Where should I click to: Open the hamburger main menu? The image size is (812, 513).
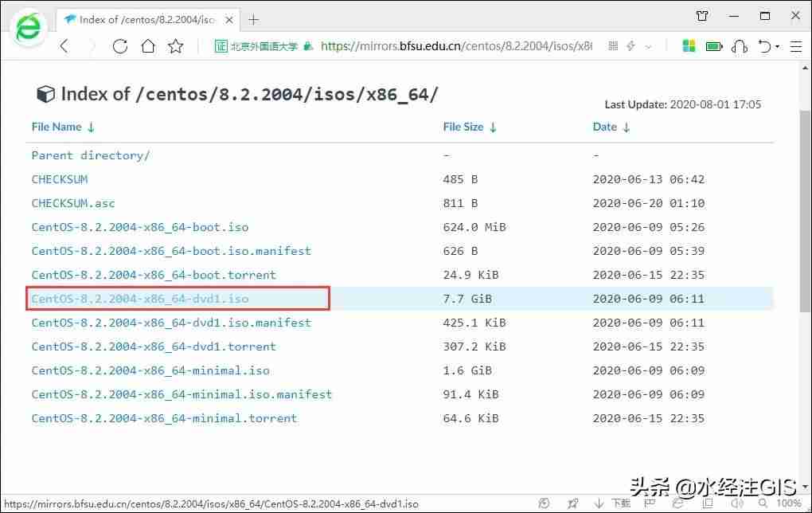[796, 47]
